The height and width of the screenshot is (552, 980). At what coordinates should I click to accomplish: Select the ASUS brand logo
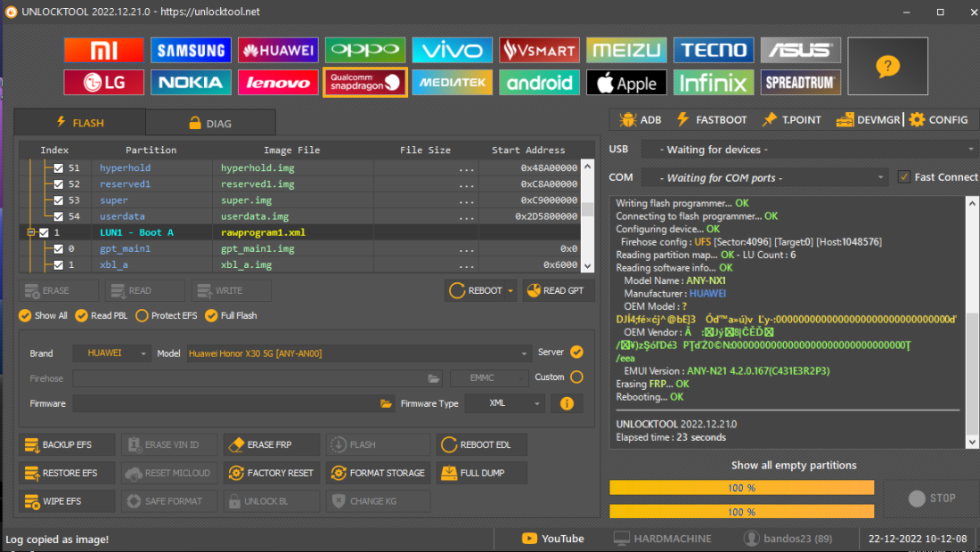click(x=801, y=50)
